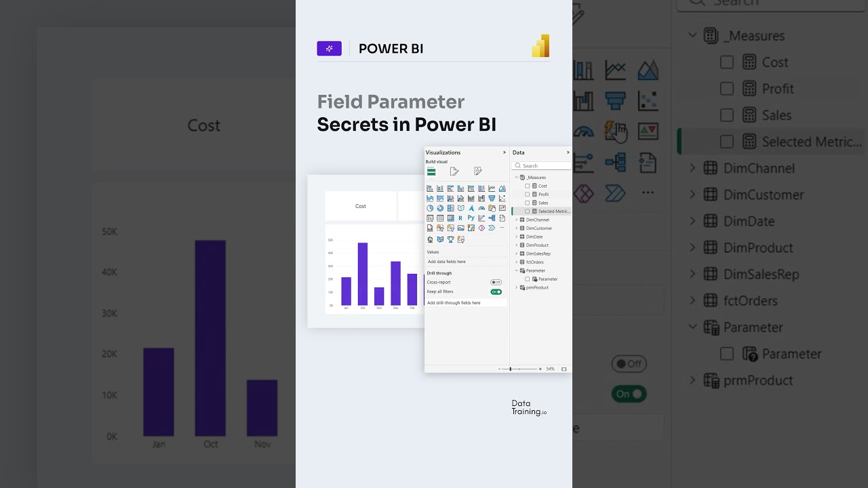Image resolution: width=868 pixels, height=488 pixels.
Task: Tick the enlarged Selected Metric checkbox in the background
Action: point(727,142)
